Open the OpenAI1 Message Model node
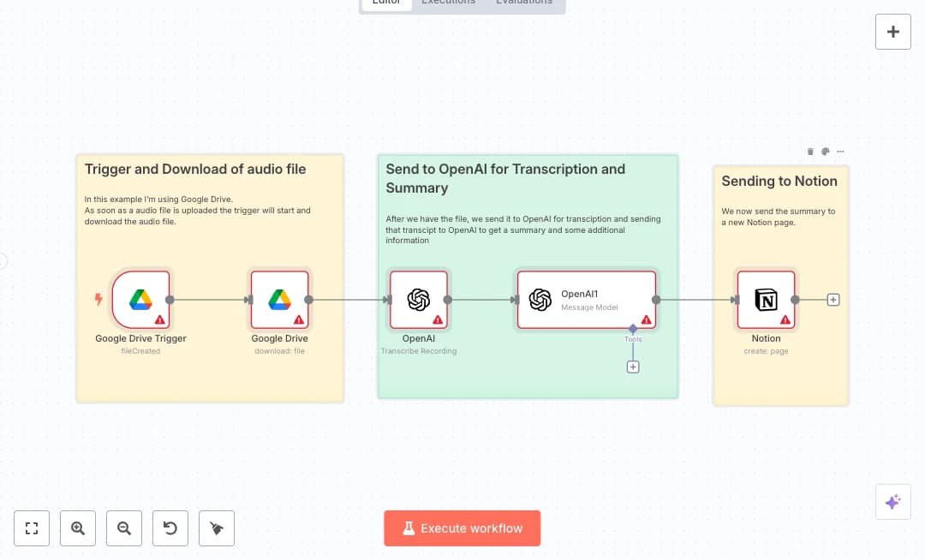The image size is (925, 560). [586, 298]
